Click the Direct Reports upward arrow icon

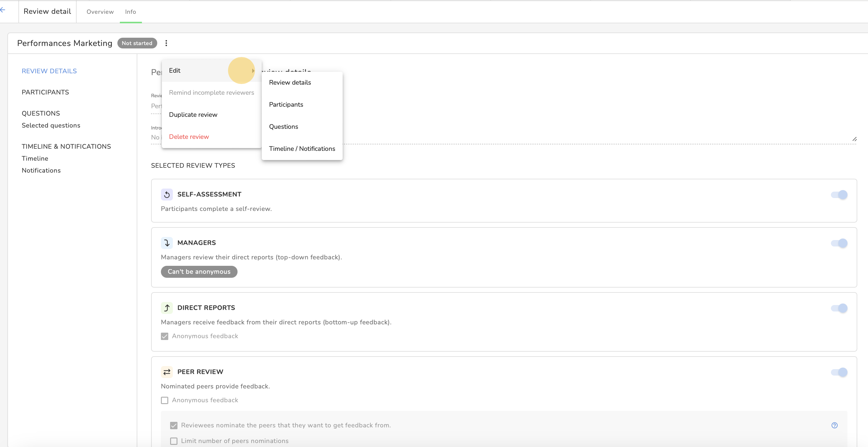coord(167,308)
